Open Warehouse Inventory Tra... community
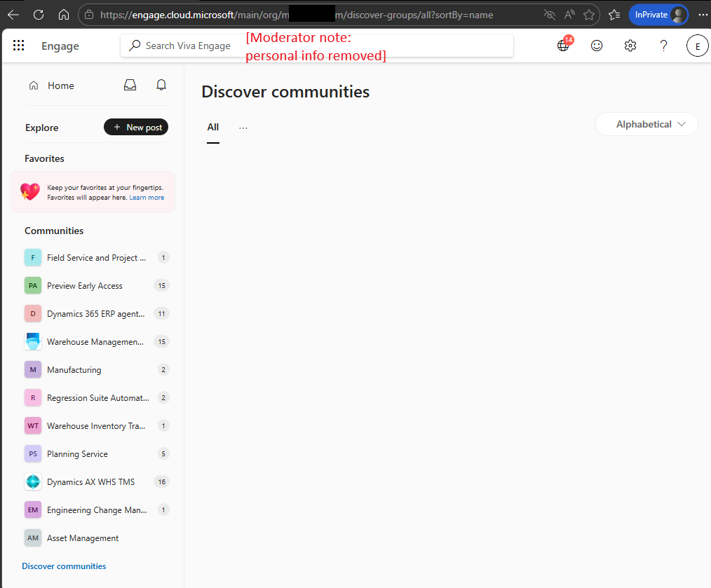711x588 pixels. coord(97,426)
